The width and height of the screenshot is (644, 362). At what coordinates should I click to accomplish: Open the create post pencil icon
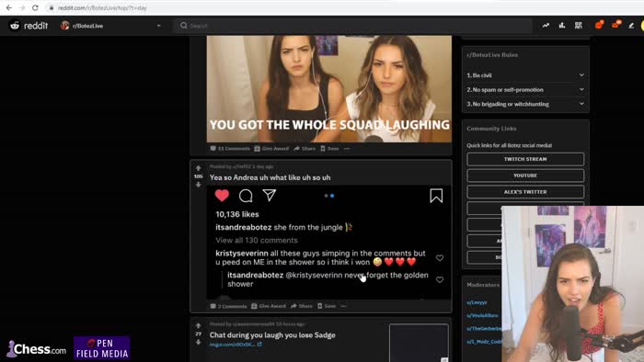(631, 26)
